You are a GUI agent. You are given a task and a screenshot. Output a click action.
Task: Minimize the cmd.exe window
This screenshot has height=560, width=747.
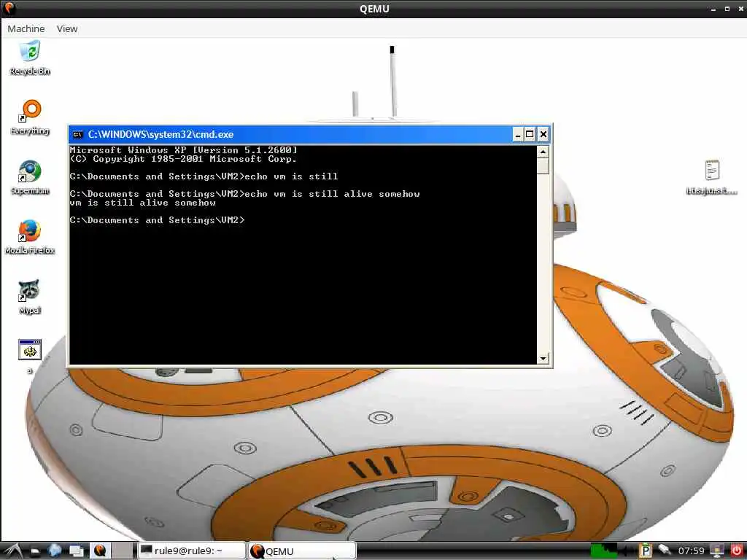coord(518,135)
